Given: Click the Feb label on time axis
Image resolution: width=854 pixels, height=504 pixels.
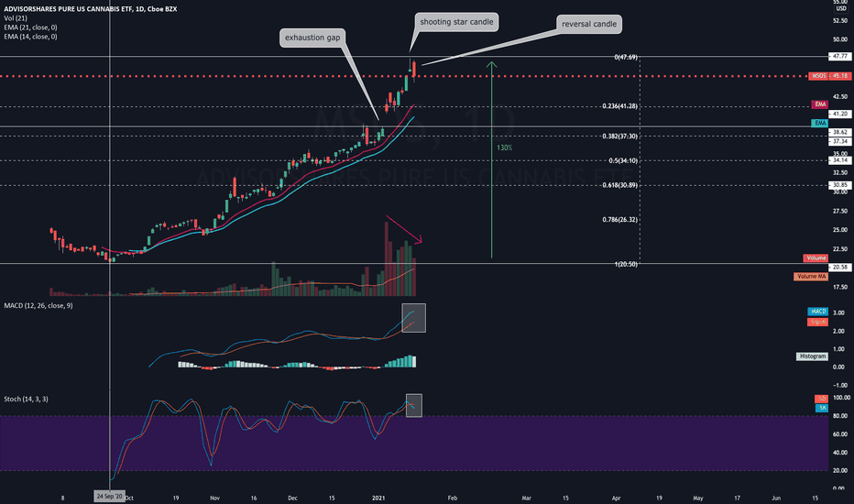Looking at the screenshot, I should point(452,498).
